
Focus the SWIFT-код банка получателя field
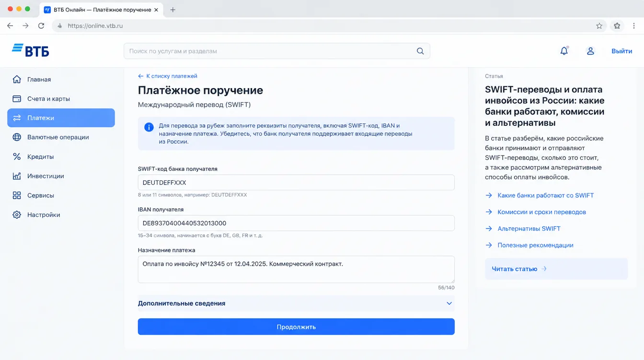[x=296, y=183]
